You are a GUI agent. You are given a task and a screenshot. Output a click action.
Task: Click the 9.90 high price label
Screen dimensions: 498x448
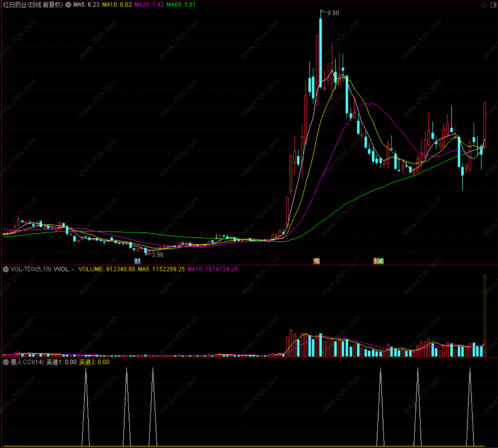pos(333,13)
